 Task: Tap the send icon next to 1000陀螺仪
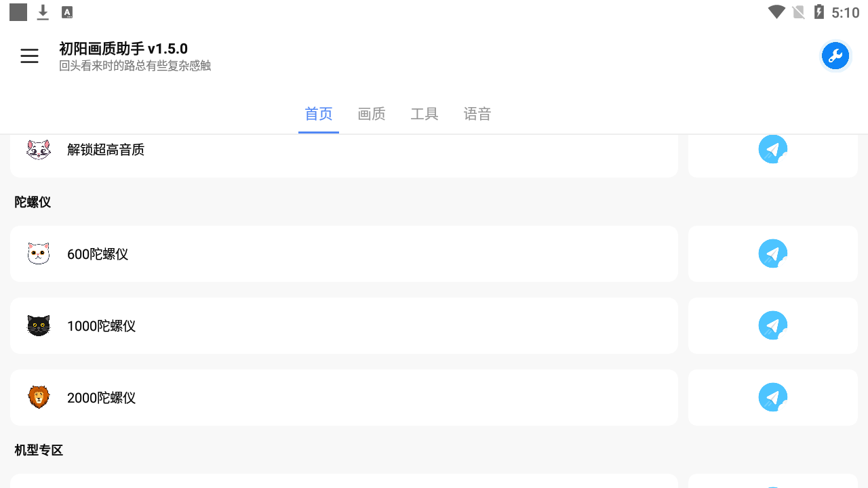click(x=773, y=325)
